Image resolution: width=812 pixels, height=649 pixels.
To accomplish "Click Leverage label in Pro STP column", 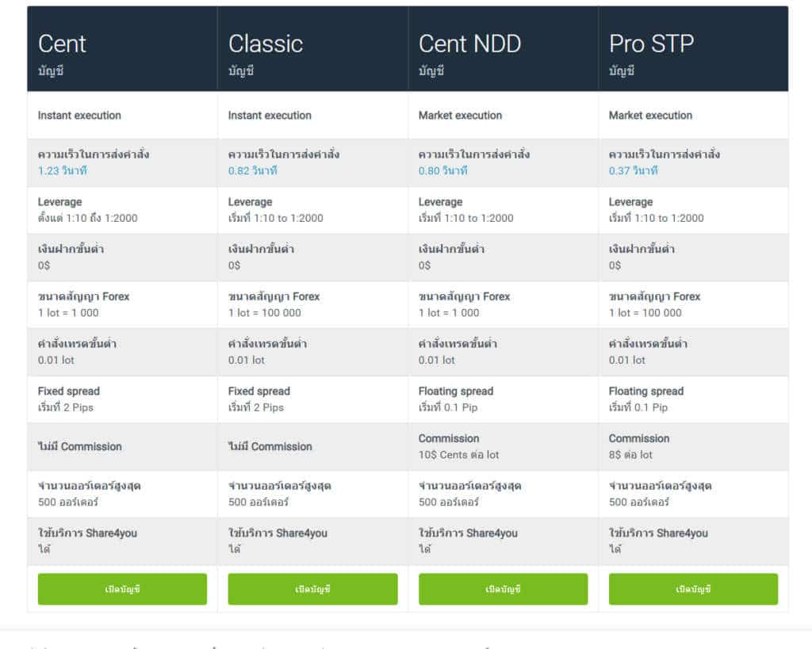I will (x=630, y=202).
